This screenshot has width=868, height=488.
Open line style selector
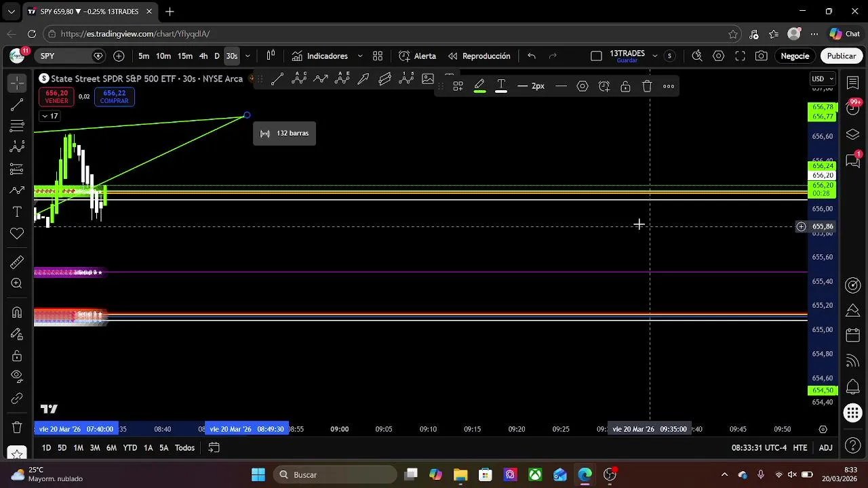coord(561,86)
